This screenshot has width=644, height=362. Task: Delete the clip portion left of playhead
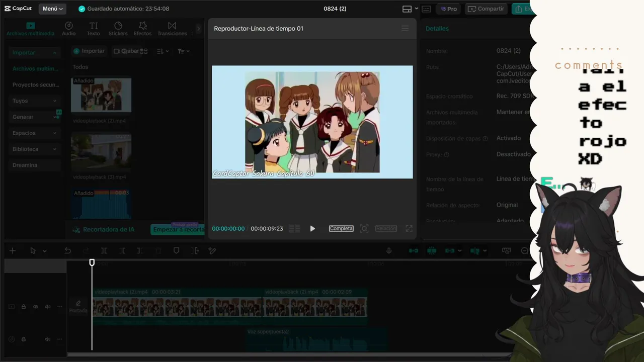(x=122, y=250)
